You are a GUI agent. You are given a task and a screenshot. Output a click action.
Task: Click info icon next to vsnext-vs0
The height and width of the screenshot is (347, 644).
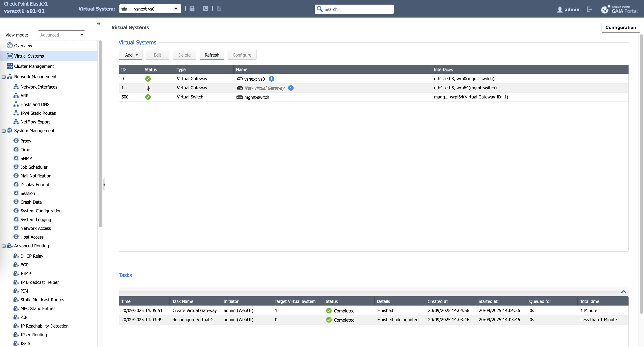[271, 79]
